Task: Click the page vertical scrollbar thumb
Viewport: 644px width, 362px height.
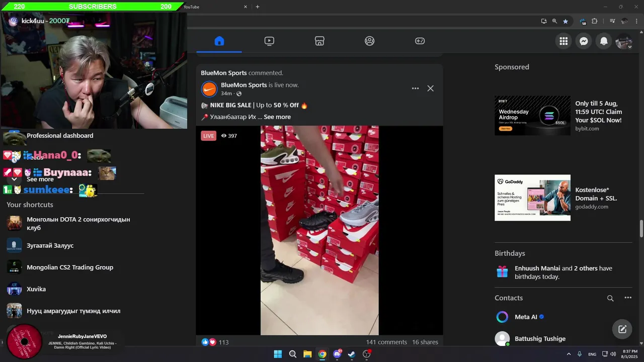Action: point(641,228)
